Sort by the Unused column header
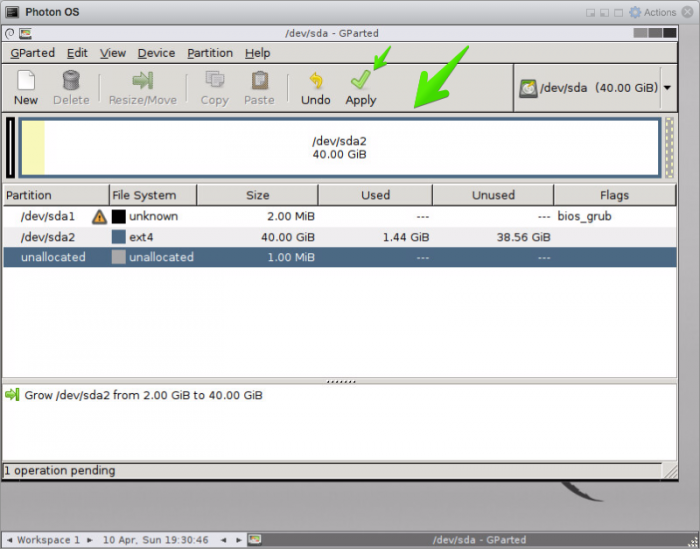 [493, 195]
